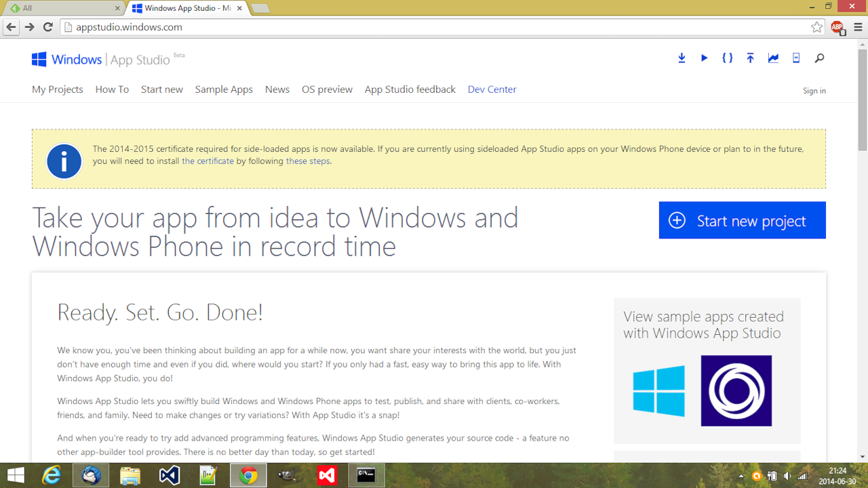Select the Windows App Studio browser tab

[186, 8]
